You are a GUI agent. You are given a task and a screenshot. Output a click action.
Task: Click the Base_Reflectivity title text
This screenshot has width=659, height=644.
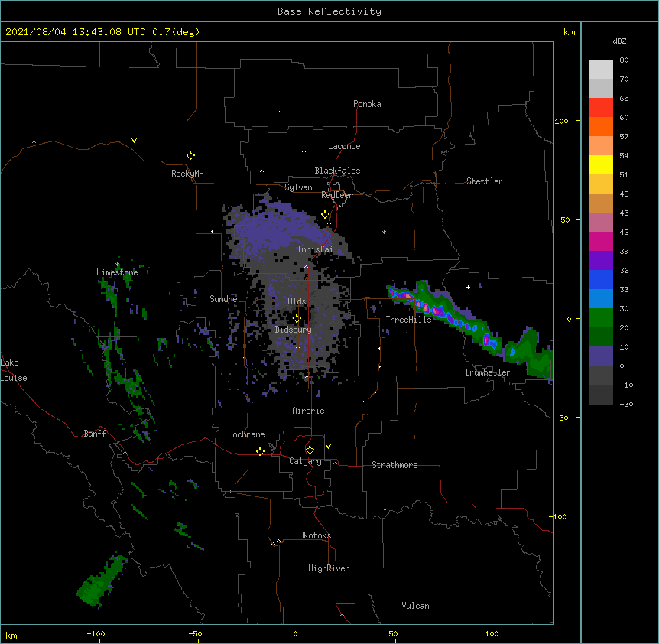(x=329, y=11)
